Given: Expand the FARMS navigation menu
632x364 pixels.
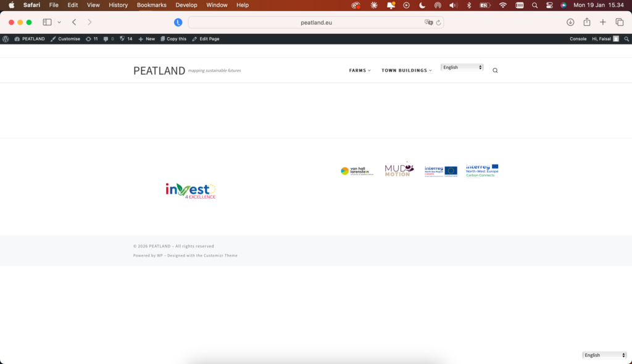Looking at the screenshot, I should point(360,70).
